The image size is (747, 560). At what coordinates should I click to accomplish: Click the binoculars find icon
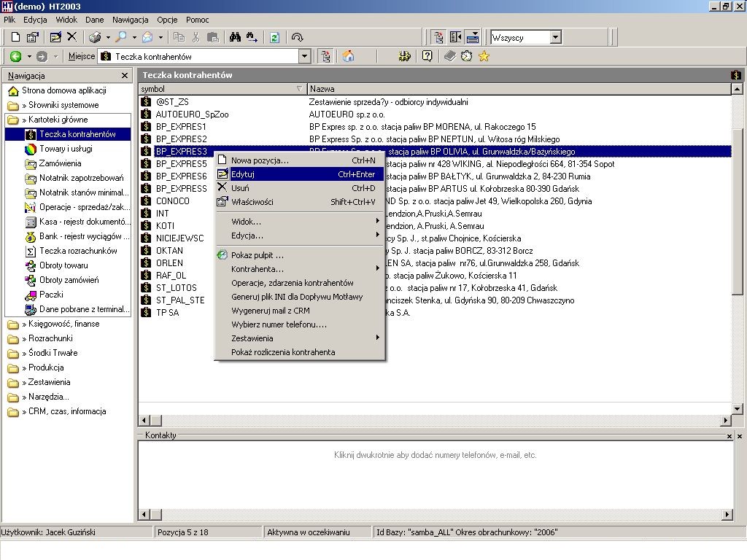point(235,37)
